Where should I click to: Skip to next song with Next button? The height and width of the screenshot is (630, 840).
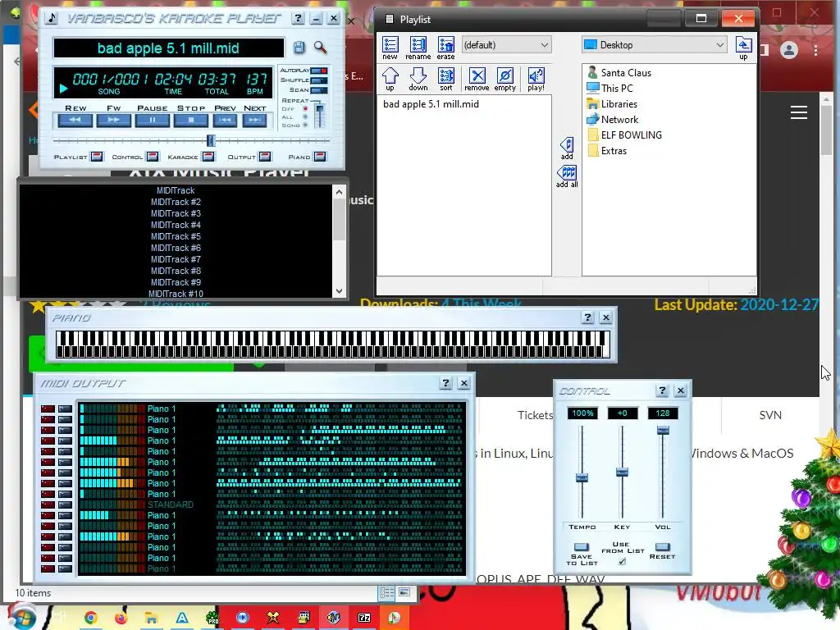255,121
